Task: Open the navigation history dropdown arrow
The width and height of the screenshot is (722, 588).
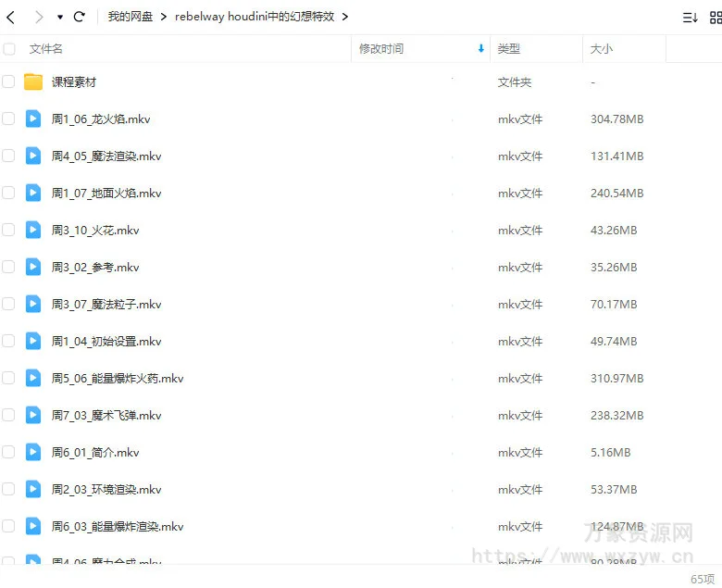Action: coord(60,17)
